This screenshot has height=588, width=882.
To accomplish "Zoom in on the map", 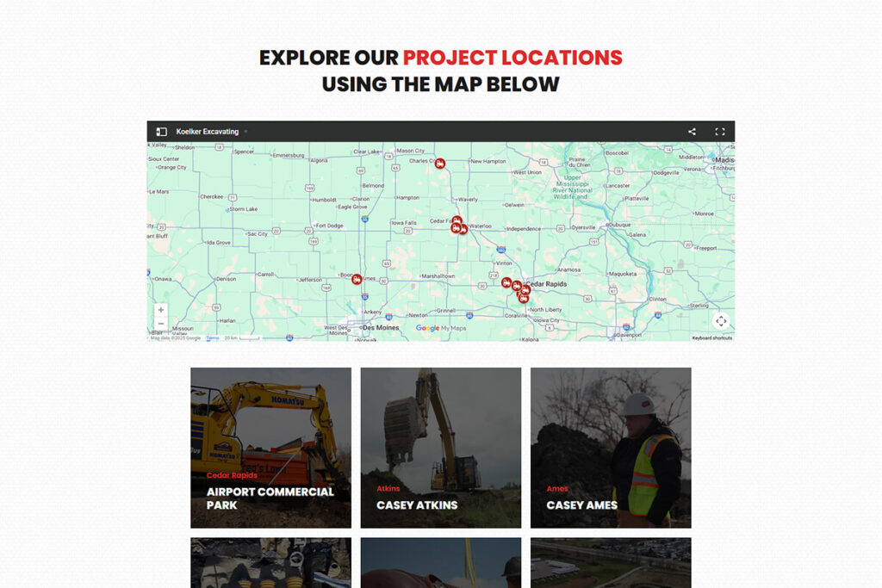I will (161, 310).
